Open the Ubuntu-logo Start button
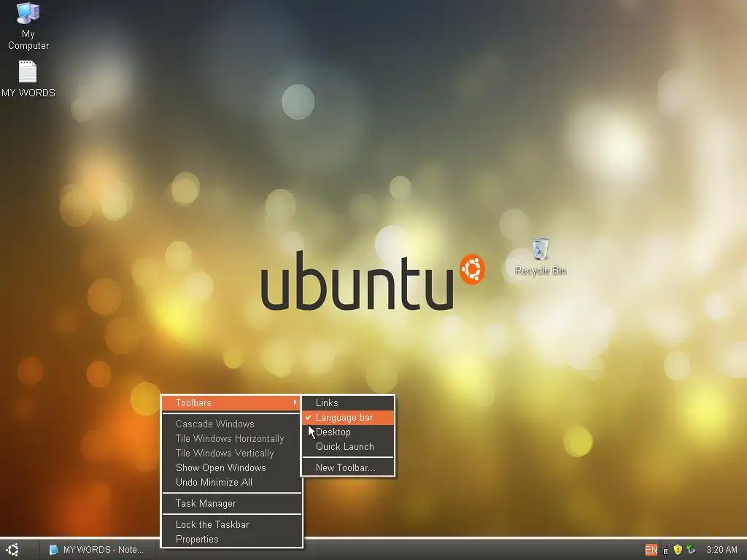This screenshot has height=560, width=747. [x=13, y=550]
